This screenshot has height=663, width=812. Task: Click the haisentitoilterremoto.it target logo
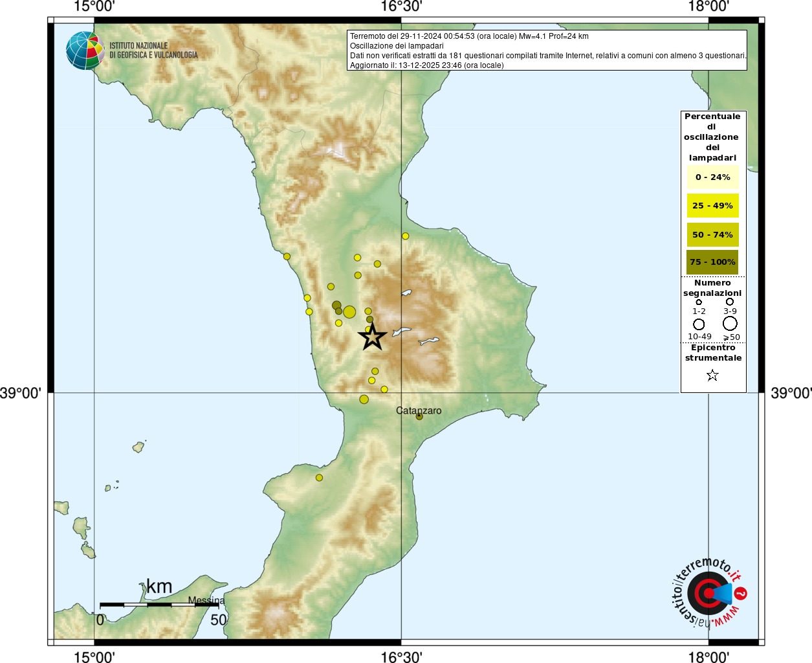tap(708, 593)
